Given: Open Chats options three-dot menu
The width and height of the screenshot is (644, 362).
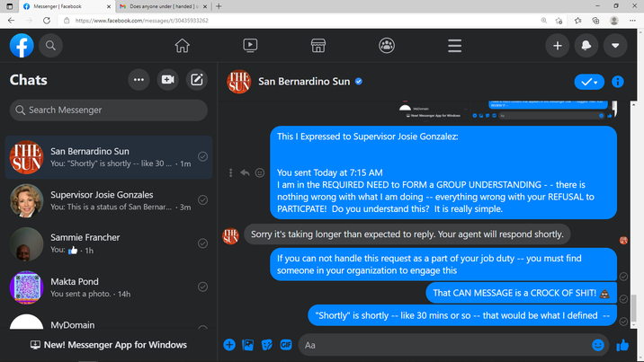Looking at the screenshot, I should point(139,80).
